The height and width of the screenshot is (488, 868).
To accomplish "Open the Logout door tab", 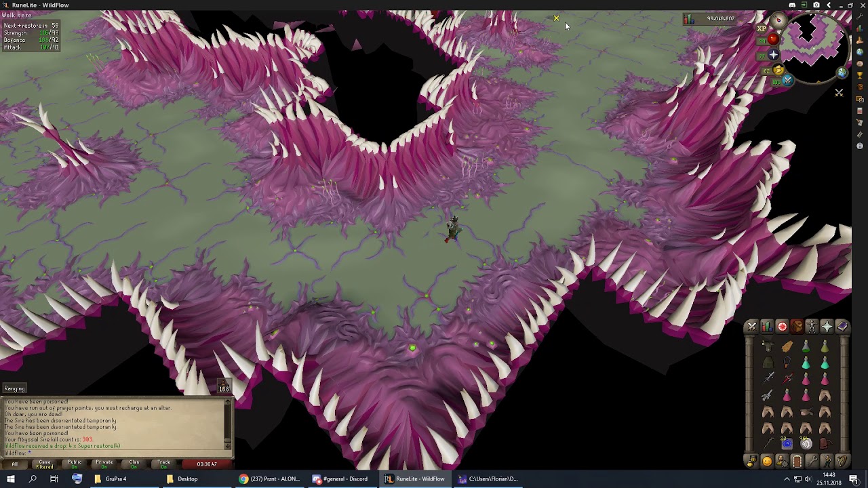I will [797, 461].
